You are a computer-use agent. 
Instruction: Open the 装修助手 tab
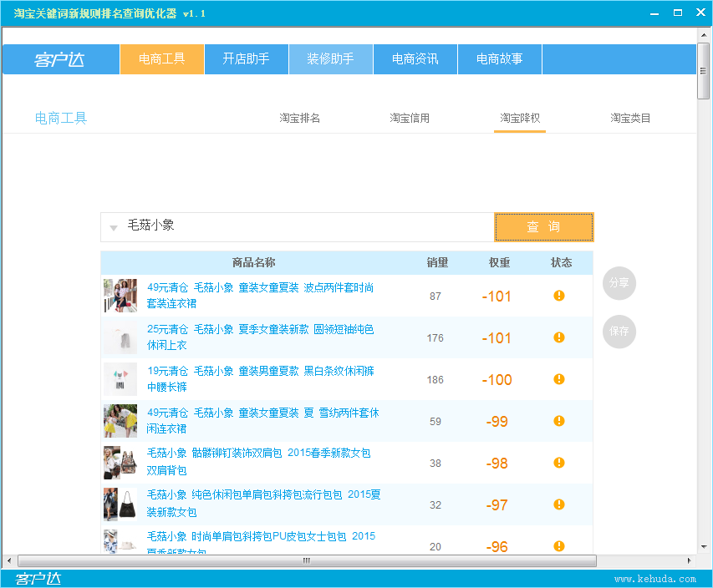(331, 59)
